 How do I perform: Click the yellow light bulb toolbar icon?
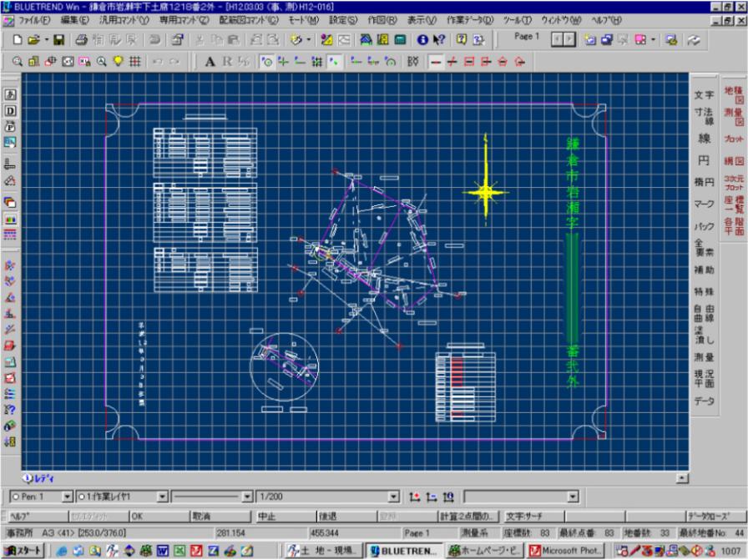click(x=118, y=59)
